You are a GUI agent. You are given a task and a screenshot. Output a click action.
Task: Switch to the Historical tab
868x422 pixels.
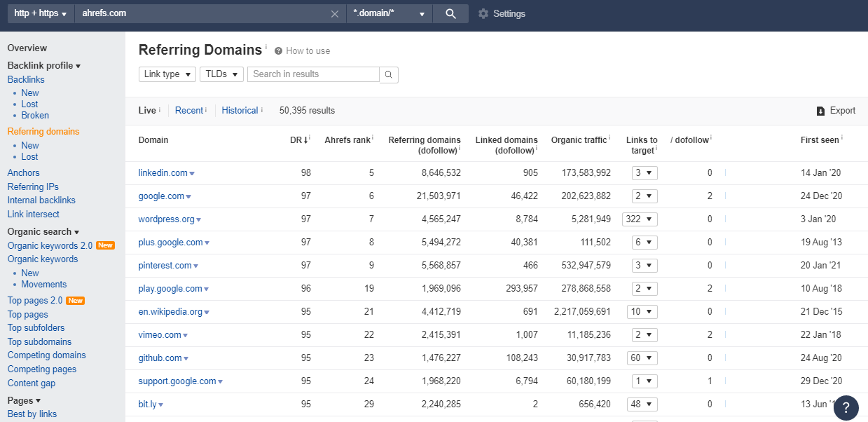click(240, 110)
